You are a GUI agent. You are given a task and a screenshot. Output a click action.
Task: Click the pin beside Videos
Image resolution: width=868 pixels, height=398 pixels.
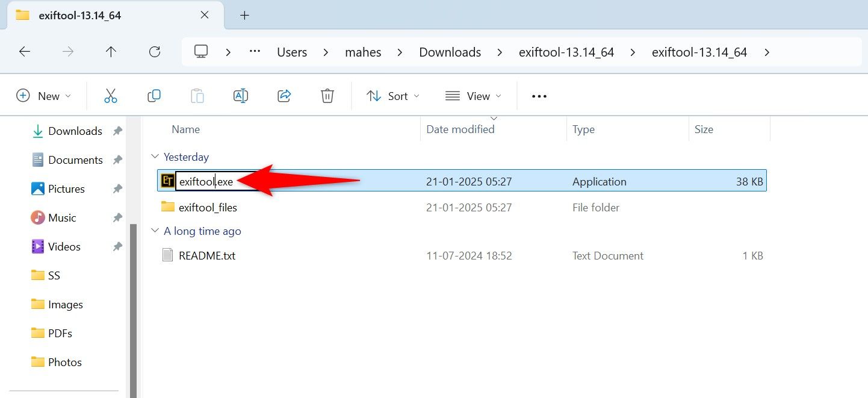tap(118, 246)
